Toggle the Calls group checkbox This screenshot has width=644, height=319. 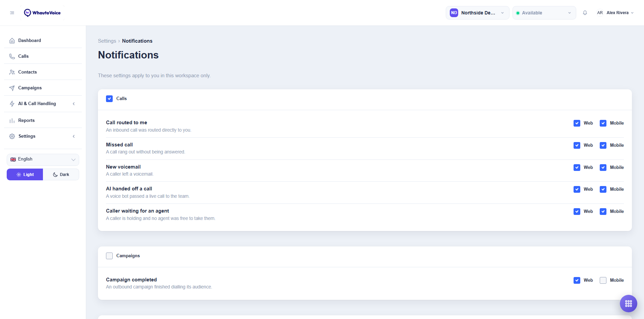109,99
